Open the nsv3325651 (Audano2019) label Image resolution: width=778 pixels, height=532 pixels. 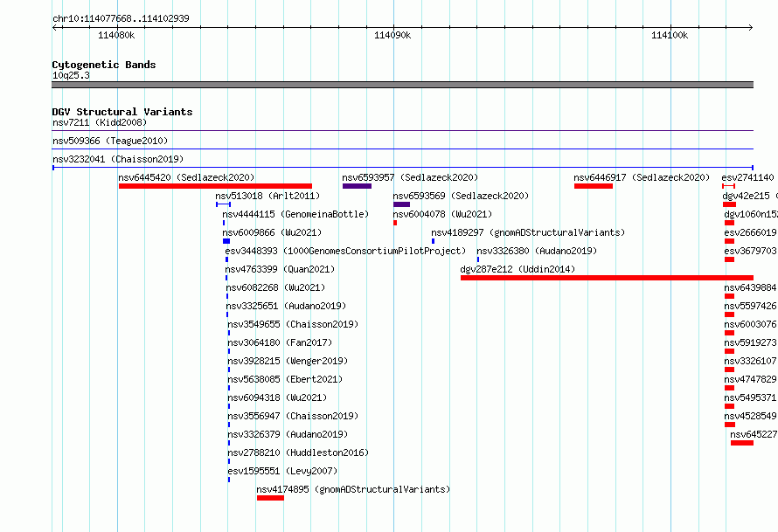tap(287, 306)
